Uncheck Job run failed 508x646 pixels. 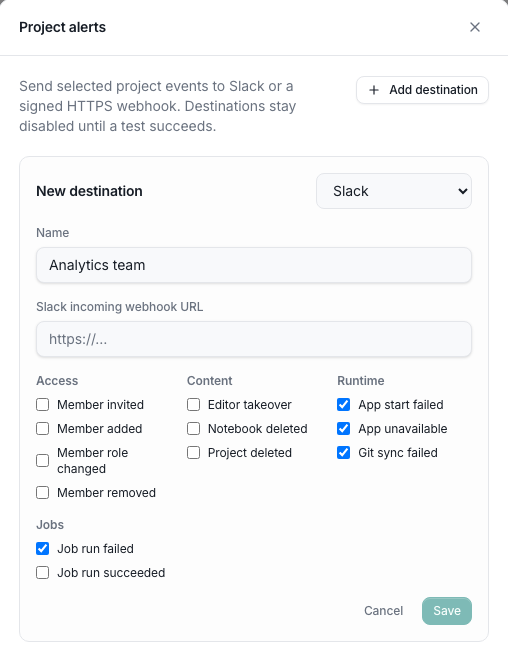(42, 548)
